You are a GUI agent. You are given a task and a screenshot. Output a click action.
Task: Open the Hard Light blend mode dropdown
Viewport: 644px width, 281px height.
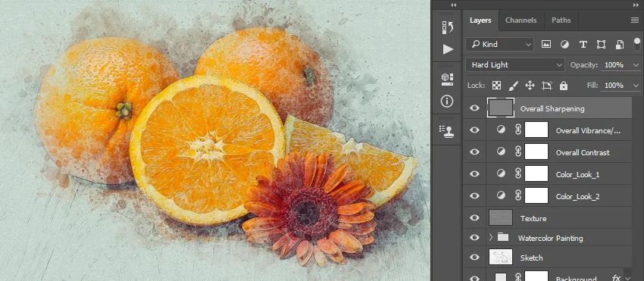pos(515,65)
